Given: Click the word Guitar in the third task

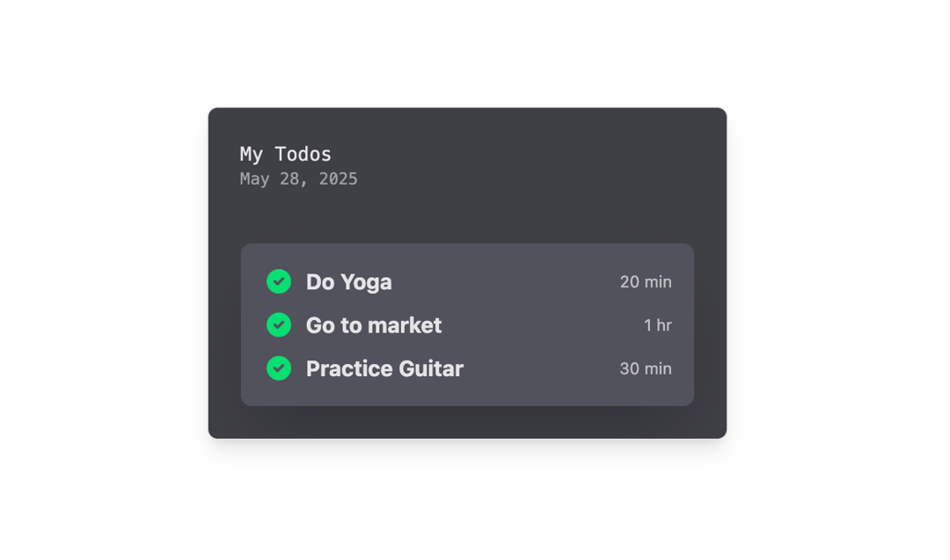Looking at the screenshot, I should [x=431, y=368].
